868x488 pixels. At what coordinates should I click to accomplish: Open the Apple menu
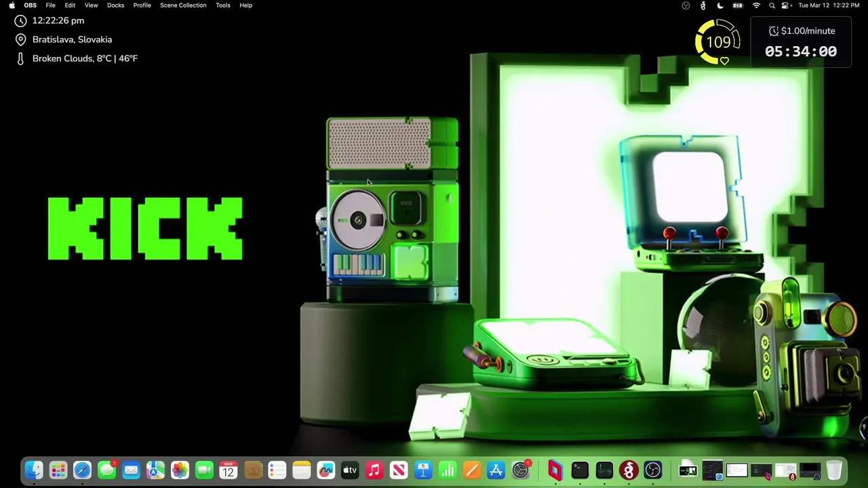click(12, 5)
